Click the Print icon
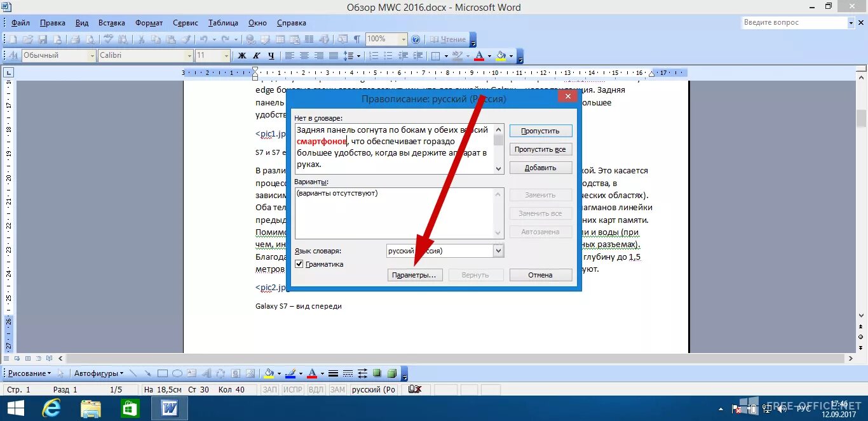The image size is (868, 421). [x=75, y=39]
